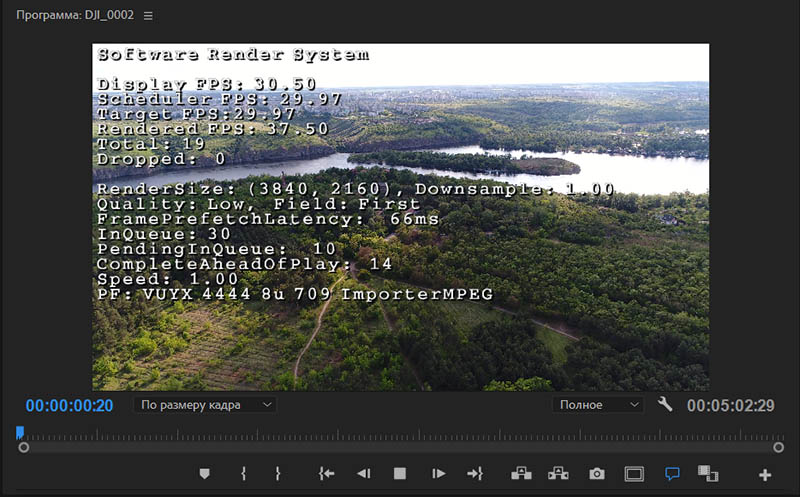The width and height of the screenshot is (800, 497).
Task: Click the Mark Out bracket button
Action: point(278,474)
